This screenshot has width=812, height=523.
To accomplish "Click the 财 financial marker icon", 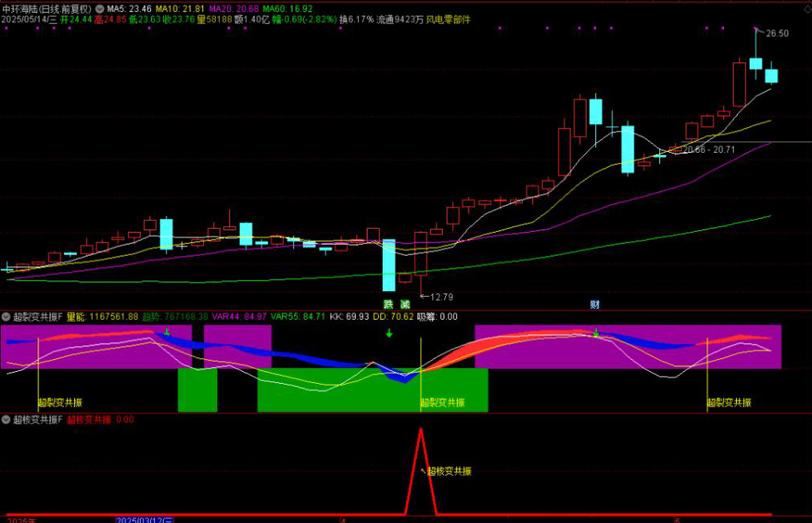I will pyautogui.click(x=595, y=304).
